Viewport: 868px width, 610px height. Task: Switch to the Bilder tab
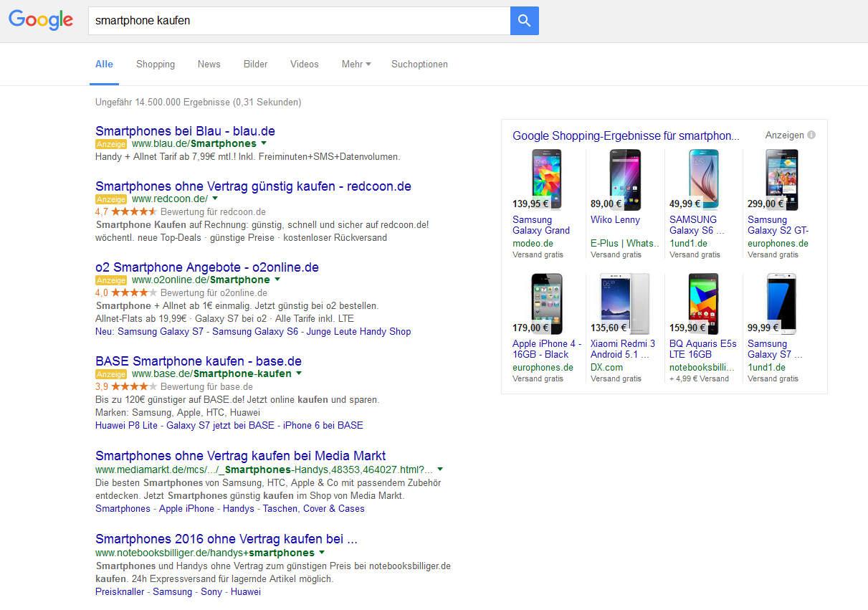[x=255, y=64]
